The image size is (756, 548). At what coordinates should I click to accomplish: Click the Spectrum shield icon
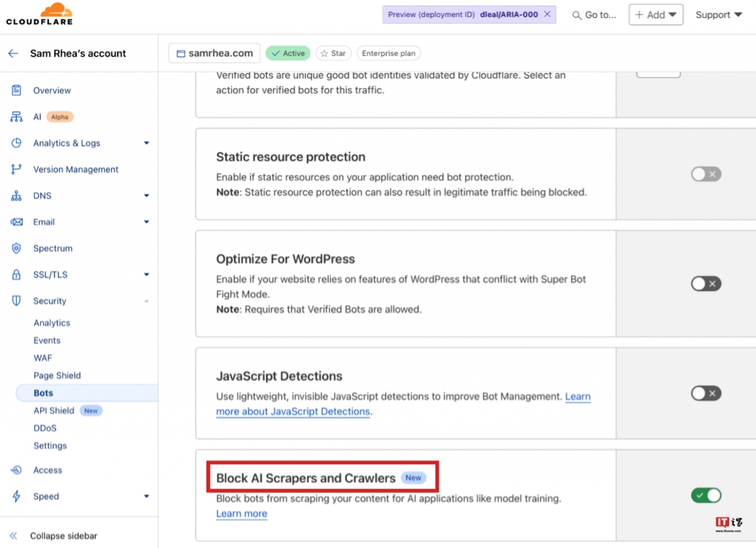(16, 248)
